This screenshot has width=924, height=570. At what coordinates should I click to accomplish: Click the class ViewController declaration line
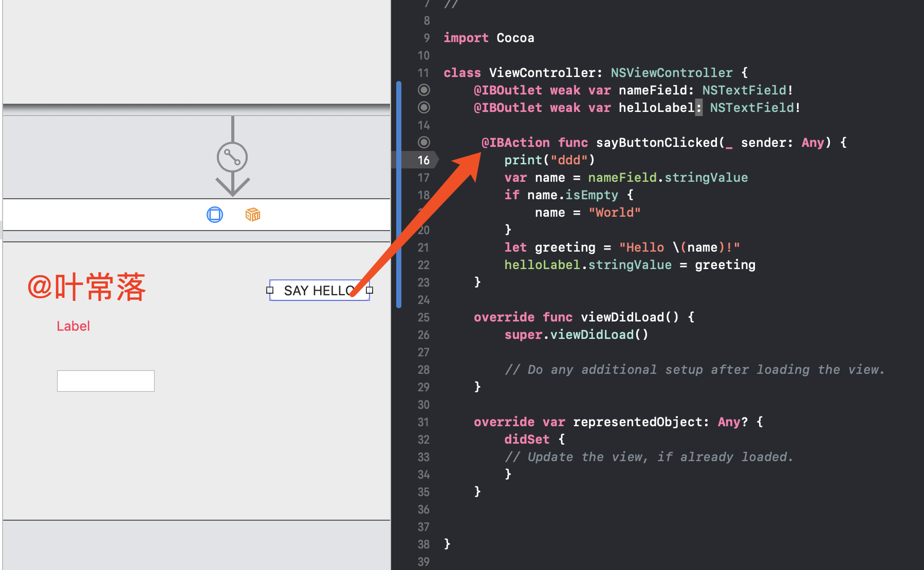point(596,73)
